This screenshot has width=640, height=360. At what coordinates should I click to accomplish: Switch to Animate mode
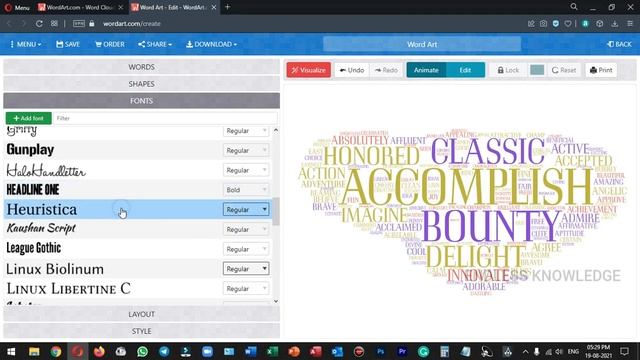click(x=426, y=70)
